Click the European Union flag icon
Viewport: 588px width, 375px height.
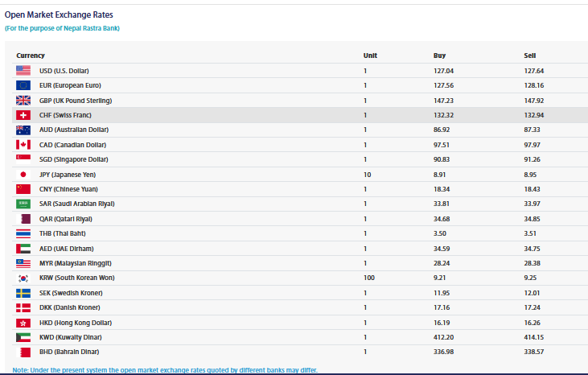click(x=23, y=85)
